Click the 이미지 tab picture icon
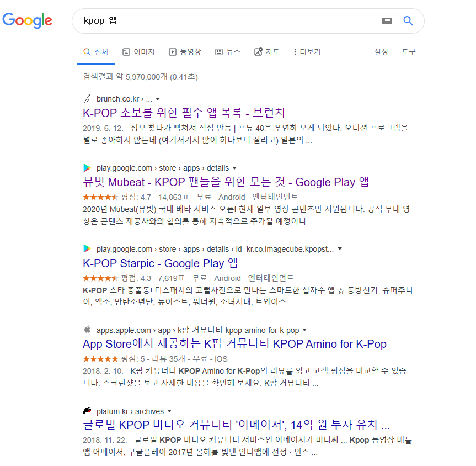The image size is (476, 466). pyautogui.click(x=126, y=52)
